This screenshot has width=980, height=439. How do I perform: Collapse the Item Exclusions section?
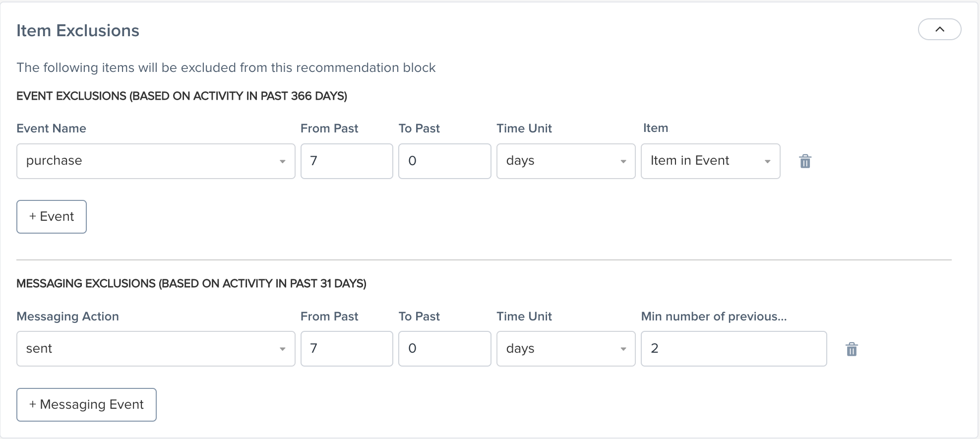pos(939,29)
